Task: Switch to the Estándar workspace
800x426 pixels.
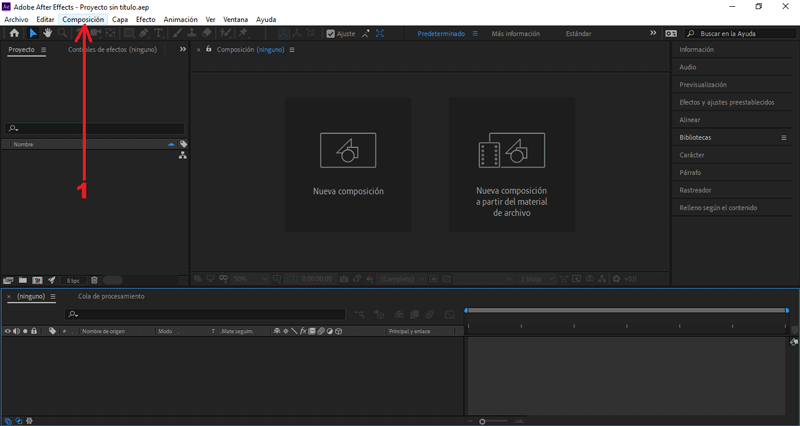Action: pos(579,34)
